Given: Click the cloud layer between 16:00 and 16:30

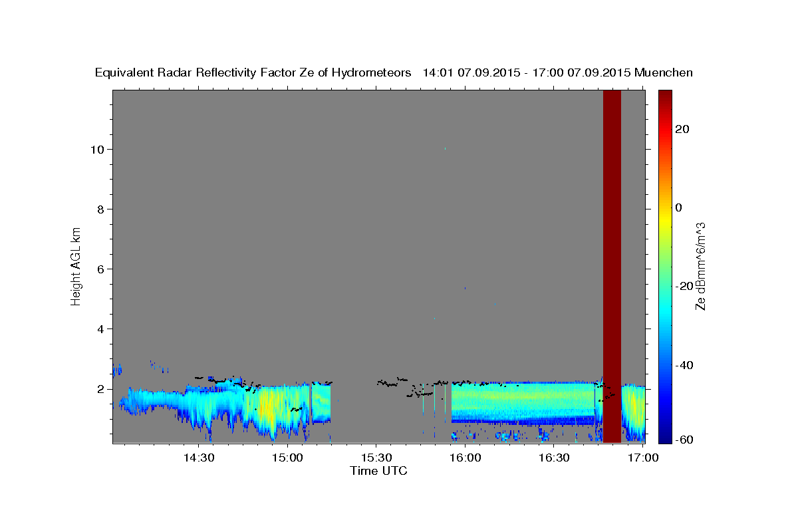Looking at the screenshot, I should (523, 402).
